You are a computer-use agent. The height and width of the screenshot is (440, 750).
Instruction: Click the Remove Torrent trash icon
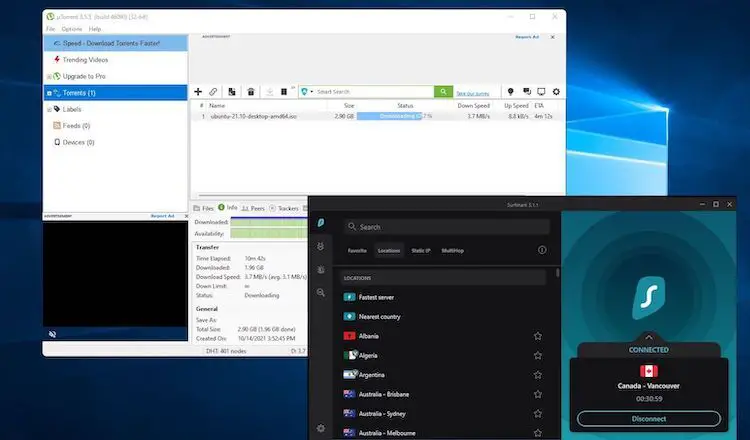251,91
